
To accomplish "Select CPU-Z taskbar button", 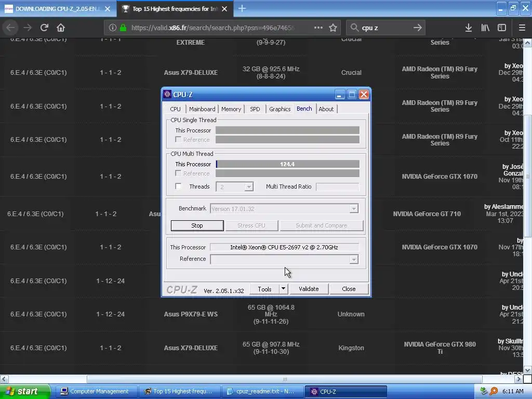I will 345,391.
